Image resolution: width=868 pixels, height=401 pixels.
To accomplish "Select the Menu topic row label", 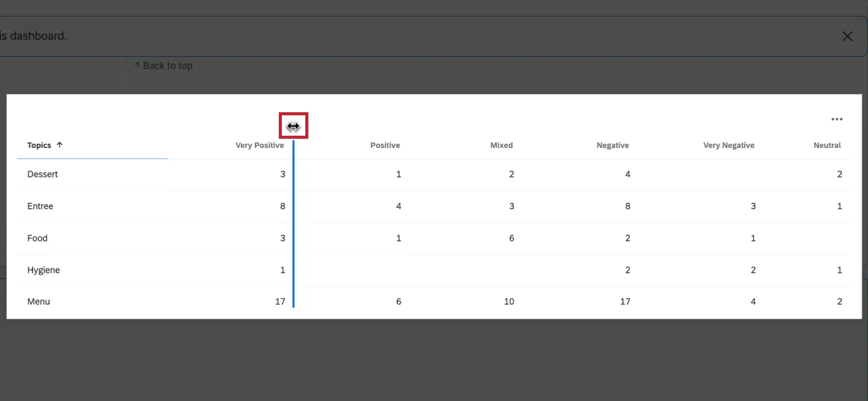I will (x=39, y=302).
